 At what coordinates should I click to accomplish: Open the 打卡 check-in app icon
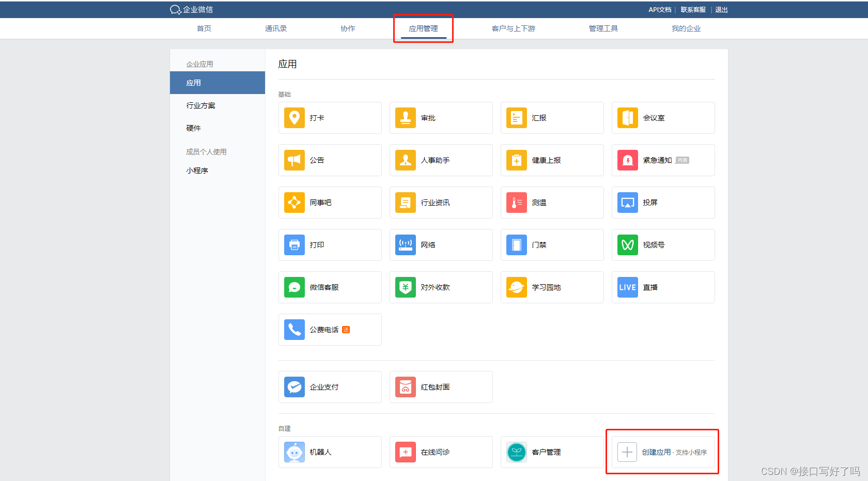295,118
